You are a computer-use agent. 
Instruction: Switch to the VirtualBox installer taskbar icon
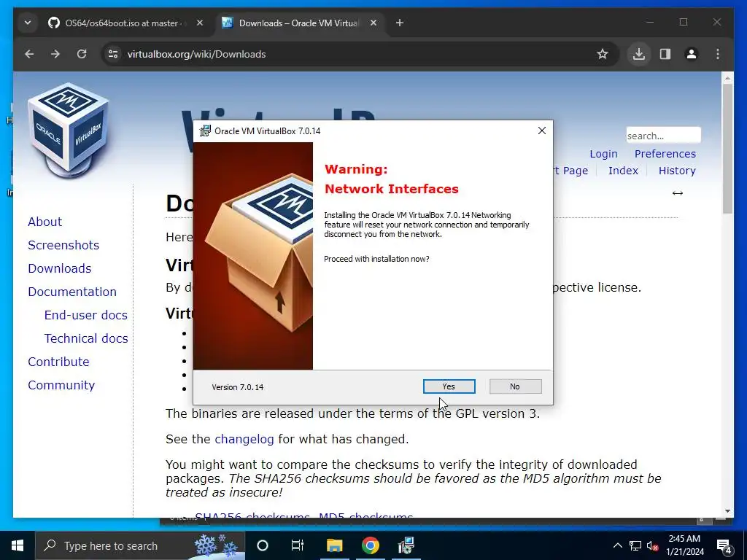click(x=406, y=545)
